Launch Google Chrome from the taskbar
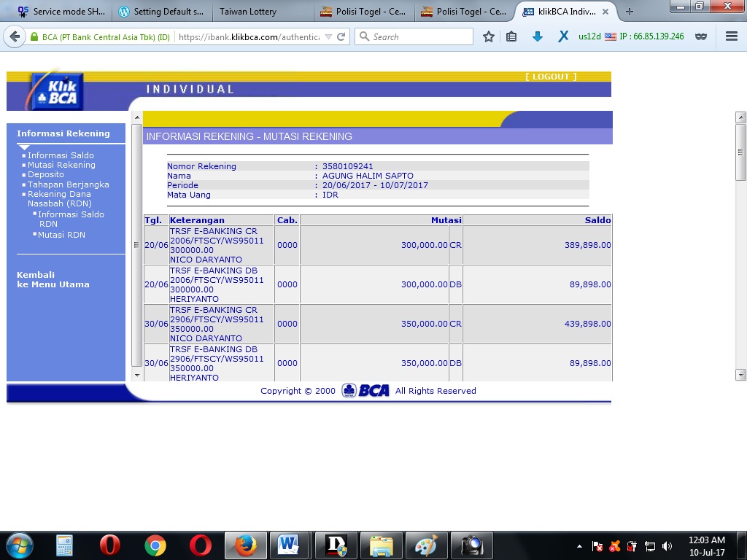The image size is (747, 560). [x=155, y=545]
